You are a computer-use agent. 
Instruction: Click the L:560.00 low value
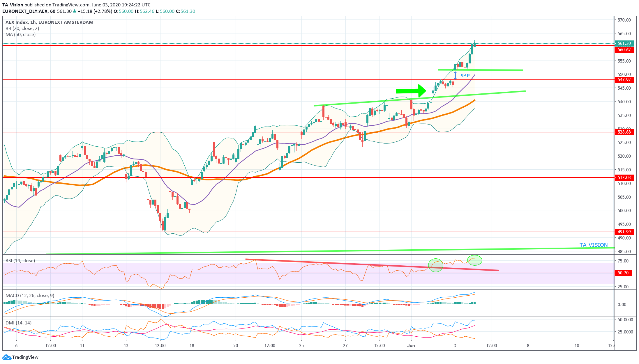click(x=165, y=11)
